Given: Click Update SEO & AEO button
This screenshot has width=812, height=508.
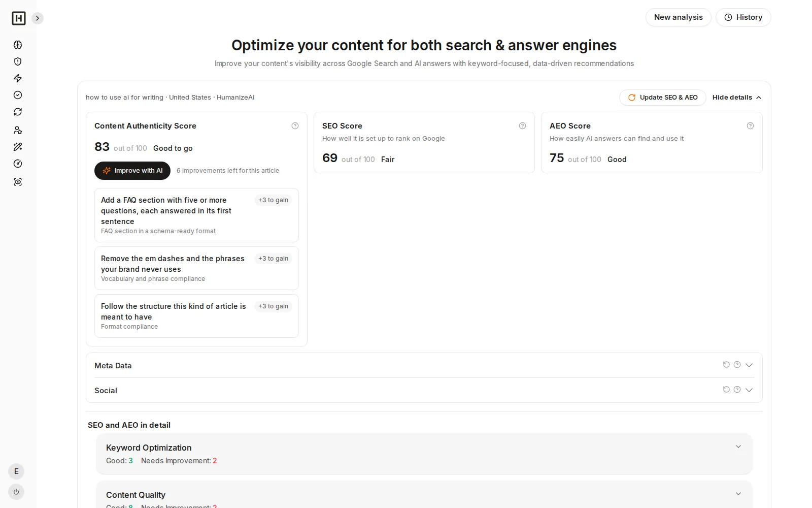Looking at the screenshot, I should [662, 98].
